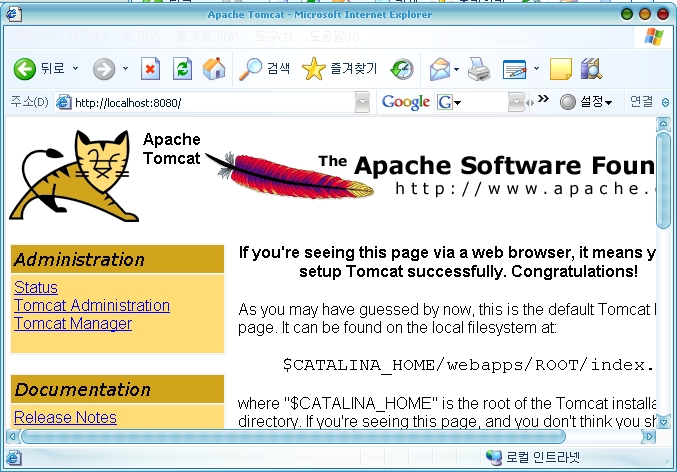Click the Forward arrow button

click(x=104, y=69)
